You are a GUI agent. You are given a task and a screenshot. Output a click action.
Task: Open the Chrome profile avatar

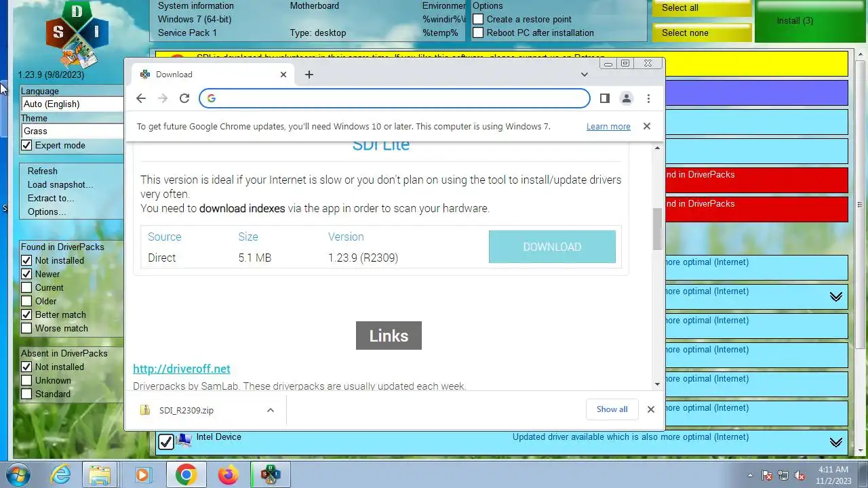627,98
